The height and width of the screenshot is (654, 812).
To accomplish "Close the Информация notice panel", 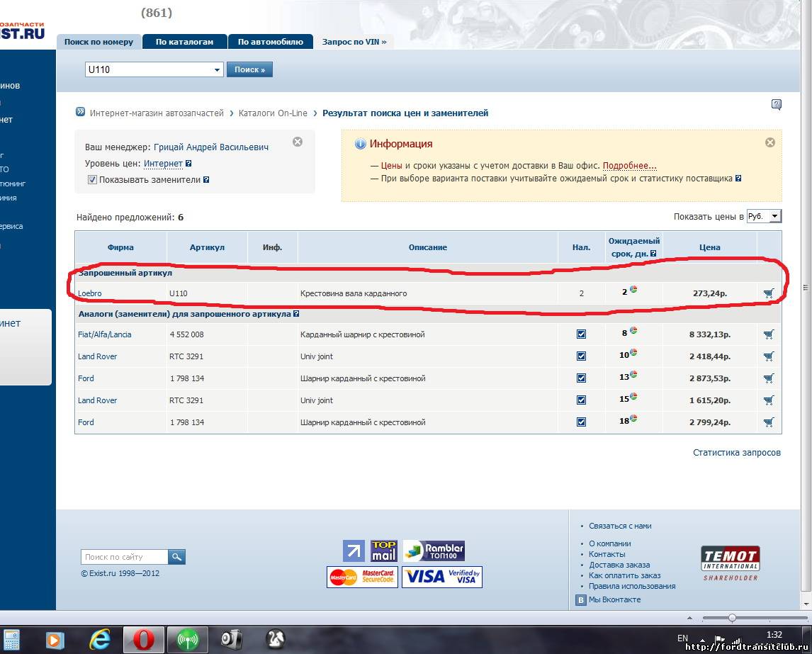I will [x=770, y=142].
